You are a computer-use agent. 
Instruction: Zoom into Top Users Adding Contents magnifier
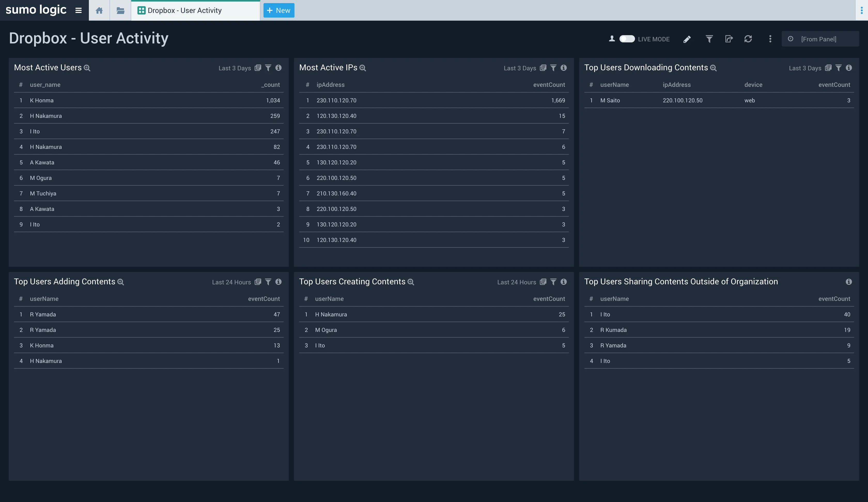click(x=121, y=282)
